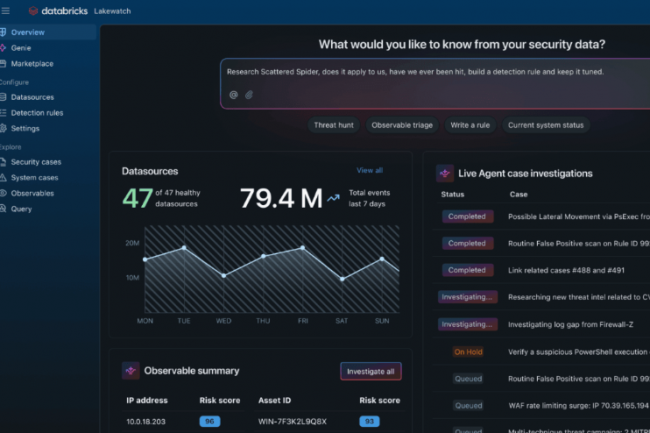Click the Settings gear icon in sidebar
This screenshot has height=433, width=650.
coord(4,129)
